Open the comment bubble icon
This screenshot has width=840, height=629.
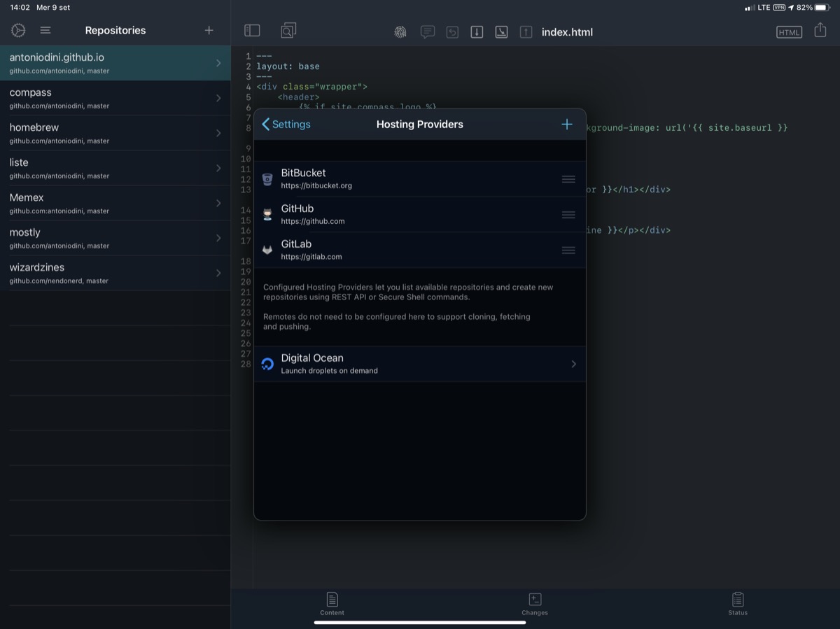(x=428, y=32)
